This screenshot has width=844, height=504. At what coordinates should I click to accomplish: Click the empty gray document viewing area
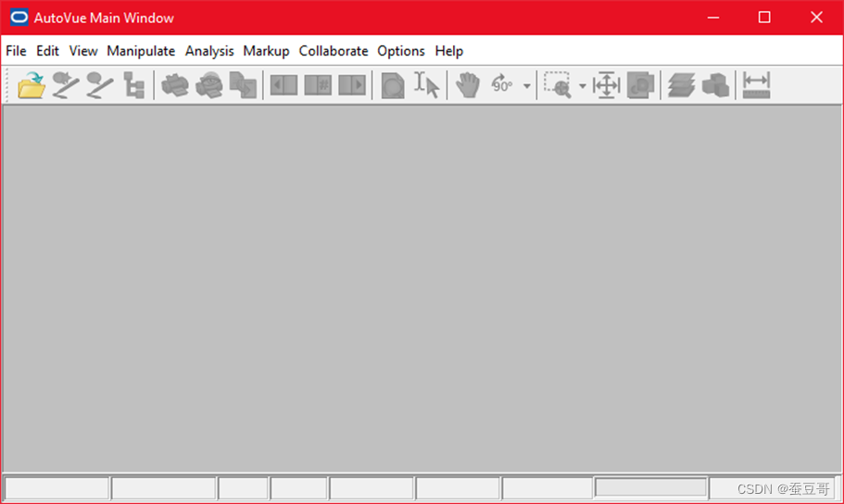click(x=422, y=289)
